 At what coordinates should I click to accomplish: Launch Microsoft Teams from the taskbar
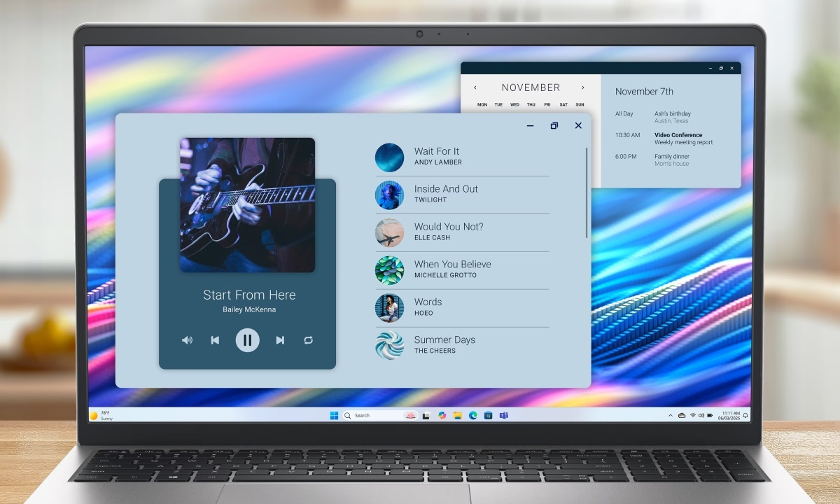[x=503, y=415]
